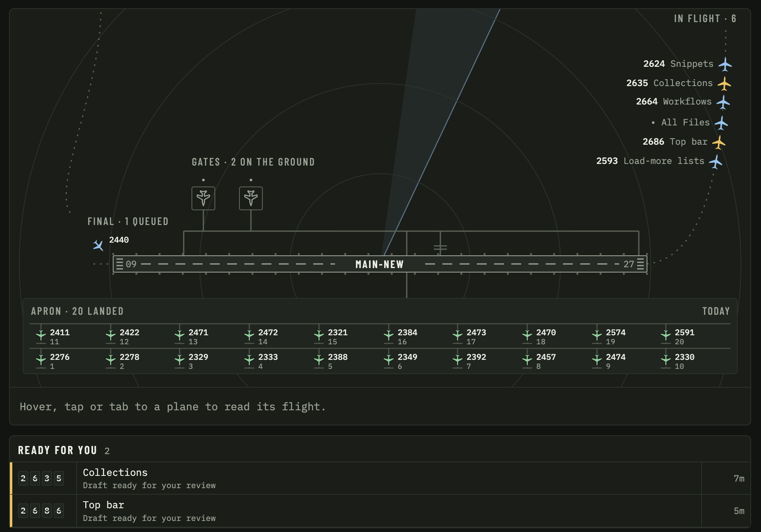Image resolution: width=761 pixels, height=532 pixels.
Task: Click the 2635 flight number flap display
Action: click(41, 478)
